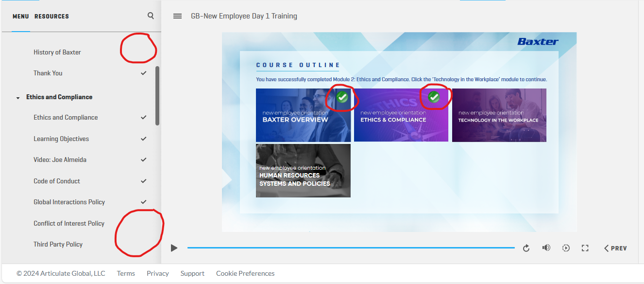
Task: Open Human Resources Systems and Policies tile
Action: pyautogui.click(x=303, y=171)
